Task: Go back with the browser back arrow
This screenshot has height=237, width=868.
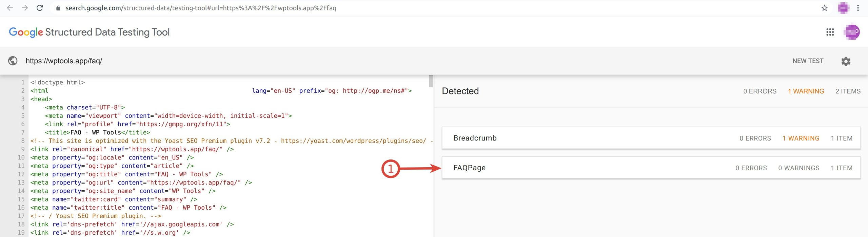Action: [x=10, y=8]
